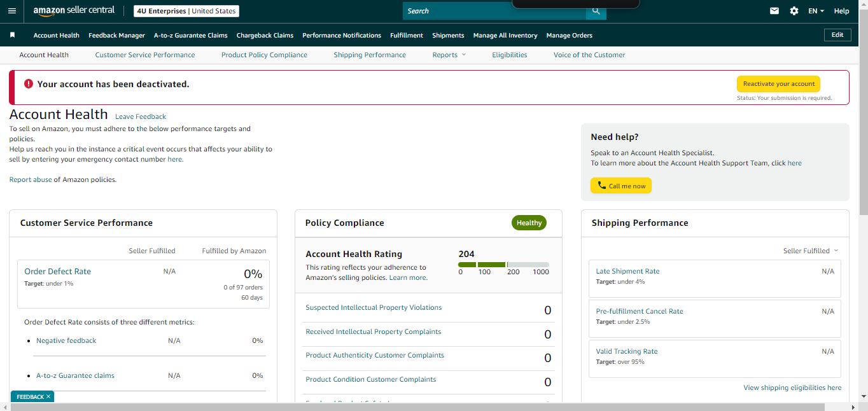Close the Feedback tab with the X

coord(48,396)
